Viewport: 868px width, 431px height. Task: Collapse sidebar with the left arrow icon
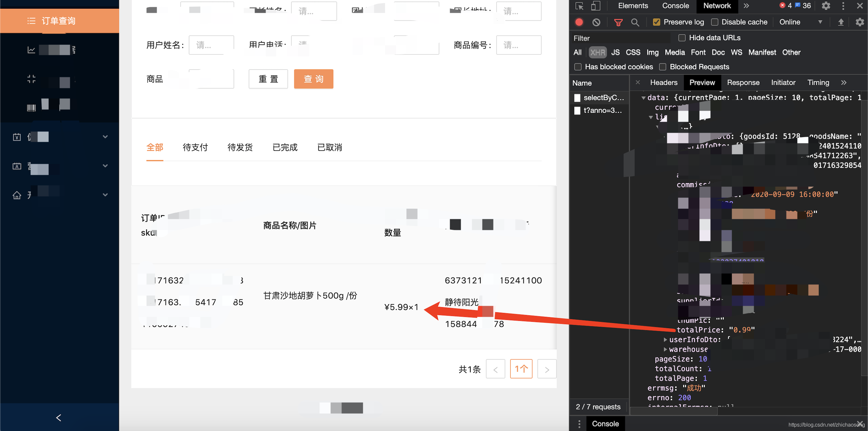point(59,418)
